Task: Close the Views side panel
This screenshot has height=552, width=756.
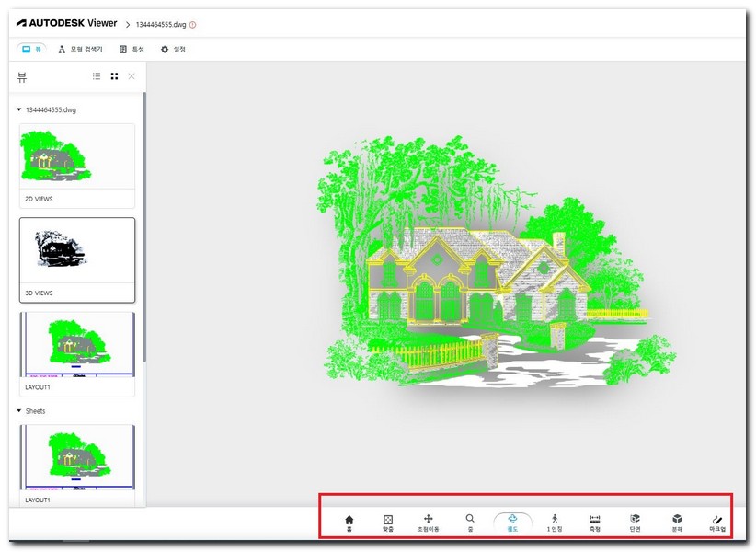Action: click(x=132, y=76)
